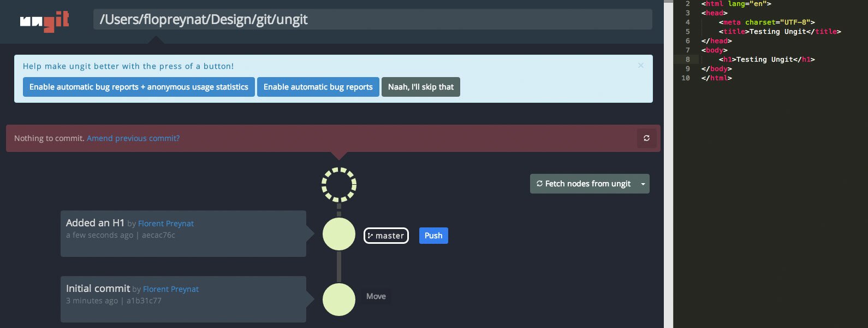Screen dimensions: 868x328
Task: Select the 'Initial commit' node circle
Action: 339,300
